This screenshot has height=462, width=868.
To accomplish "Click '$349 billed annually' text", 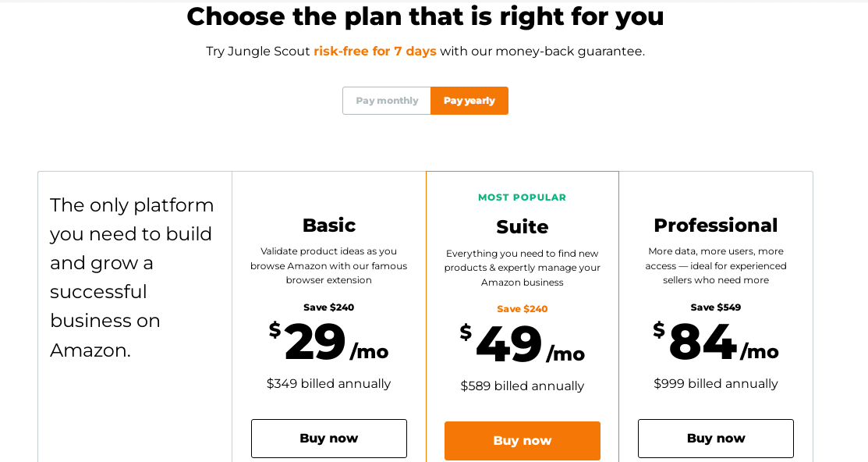I will (329, 384).
